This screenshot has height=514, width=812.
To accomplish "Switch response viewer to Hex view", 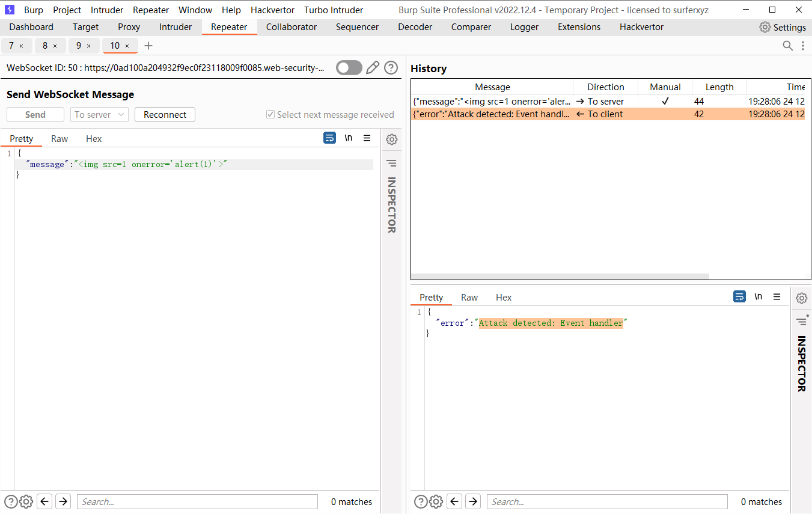I will pos(504,297).
